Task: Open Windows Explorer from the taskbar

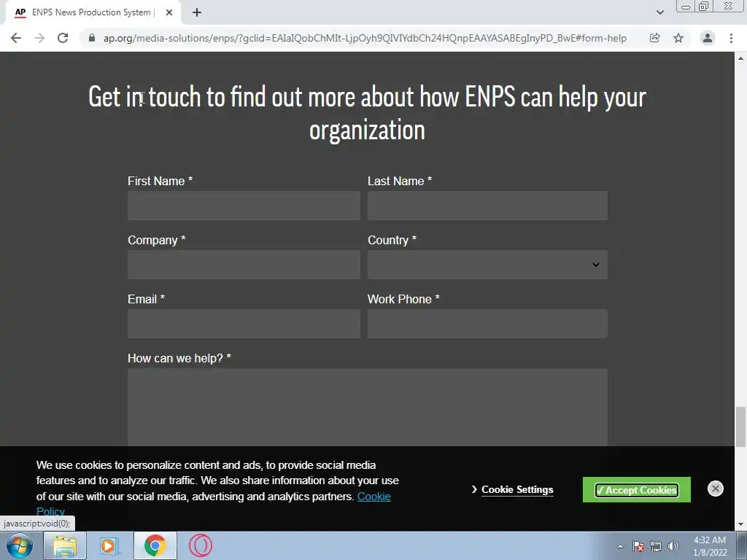Action: pos(65,545)
